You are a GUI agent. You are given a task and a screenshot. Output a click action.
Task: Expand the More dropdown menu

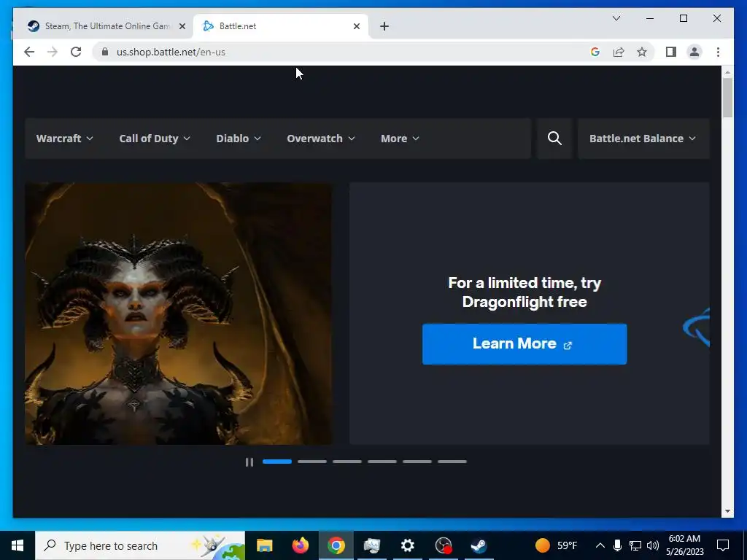coord(400,139)
